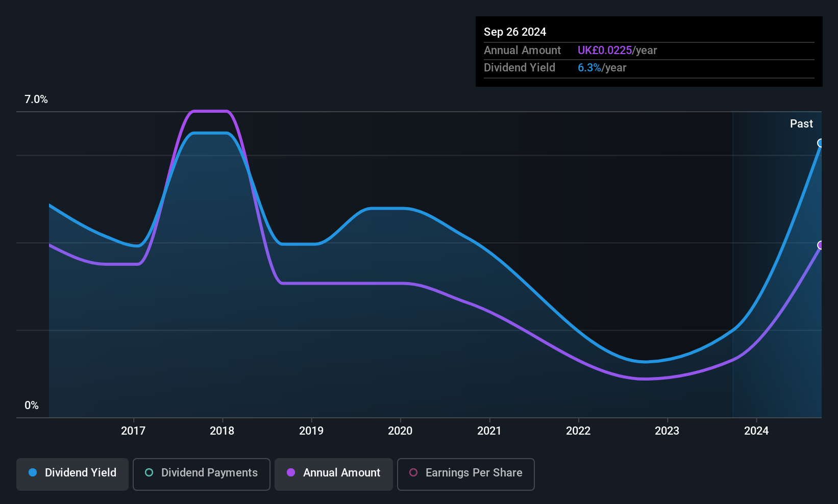This screenshot has width=838, height=504.
Task: Click the blue Dividend Yield endpoint marker
Action: tap(821, 143)
